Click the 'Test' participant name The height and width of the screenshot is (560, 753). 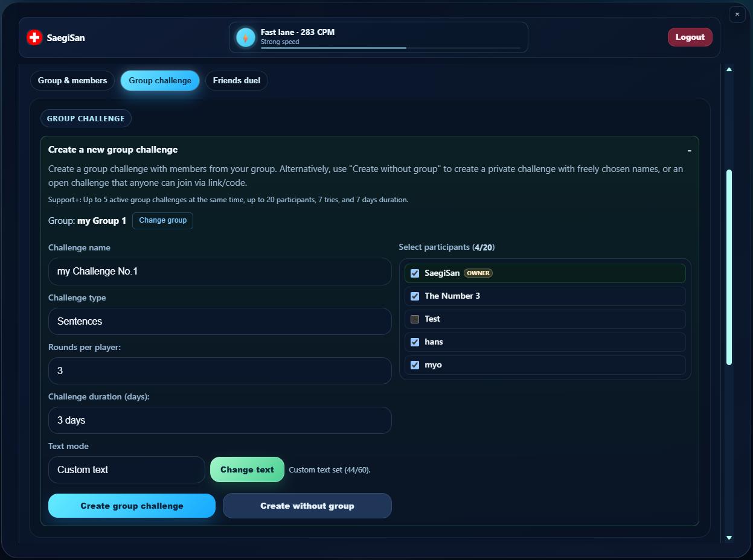tap(432, 319)
